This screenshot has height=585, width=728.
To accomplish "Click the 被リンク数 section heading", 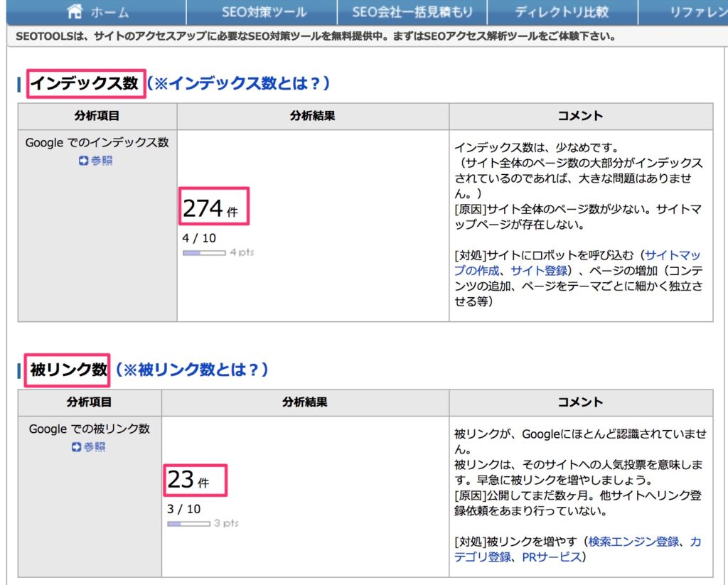I will (x=68, y=370).
